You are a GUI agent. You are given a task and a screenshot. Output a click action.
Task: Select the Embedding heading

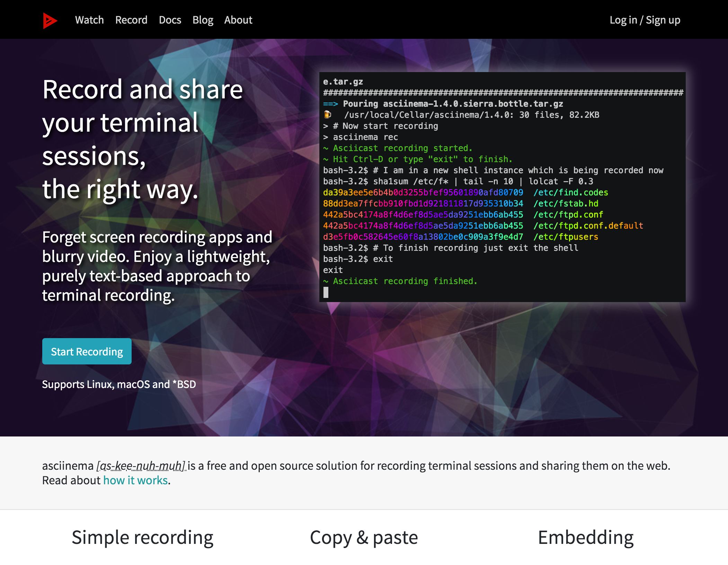tap(585, 538)
